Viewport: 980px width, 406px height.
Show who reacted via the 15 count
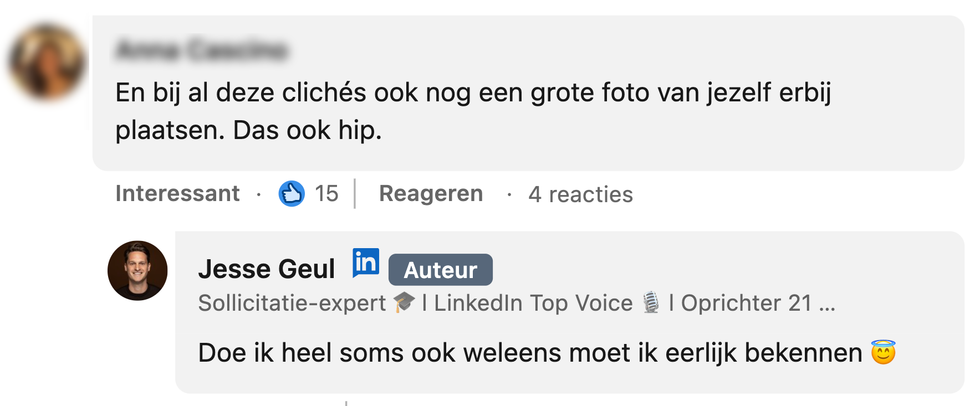(326, 194)
